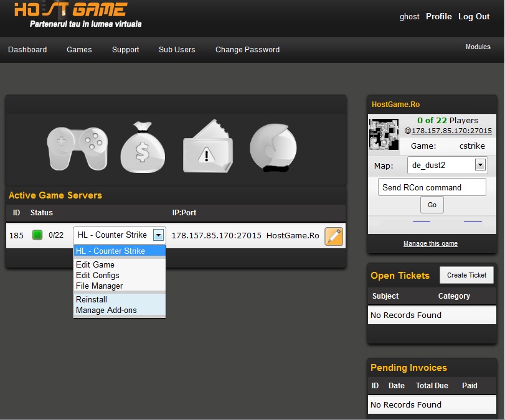Select HL - Counter Strike highlighted option
This screenshot has width=505, height=420.
[120, 251]
